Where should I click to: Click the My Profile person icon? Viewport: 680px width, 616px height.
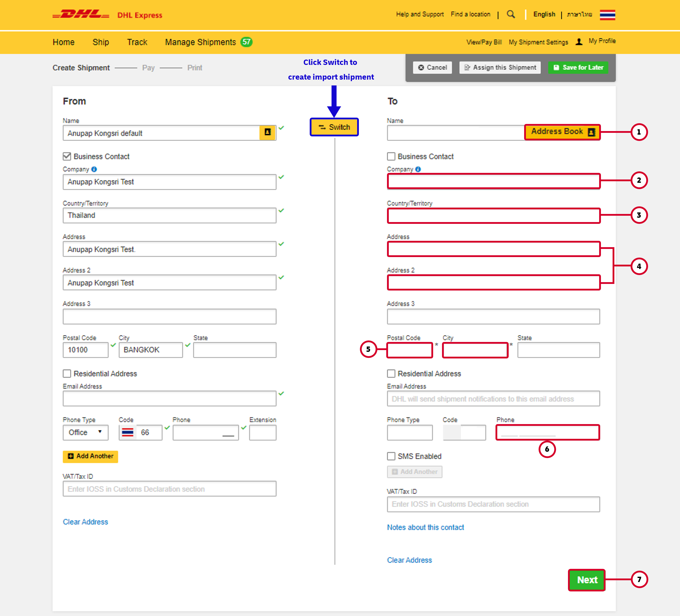[579, 42]
